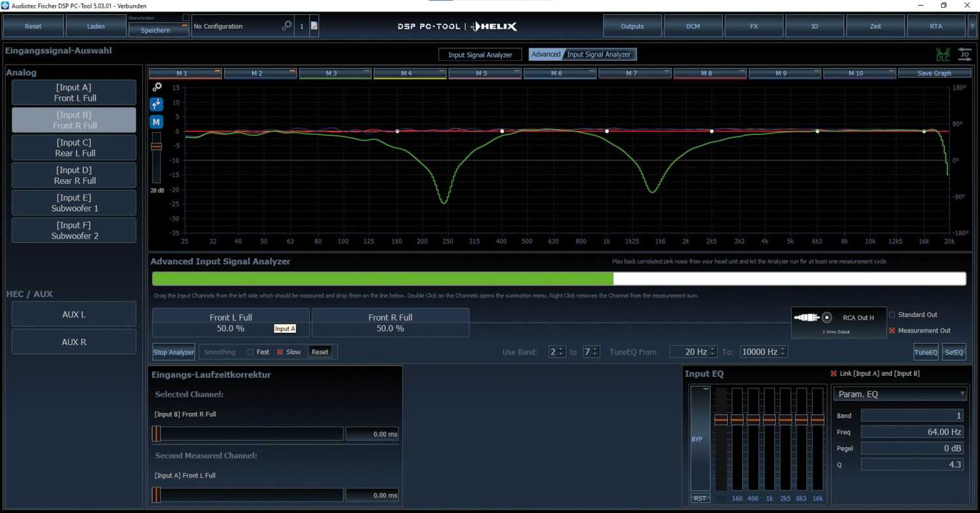
Task: Select the M 8 measurement tab
Action: coord(710,73)
